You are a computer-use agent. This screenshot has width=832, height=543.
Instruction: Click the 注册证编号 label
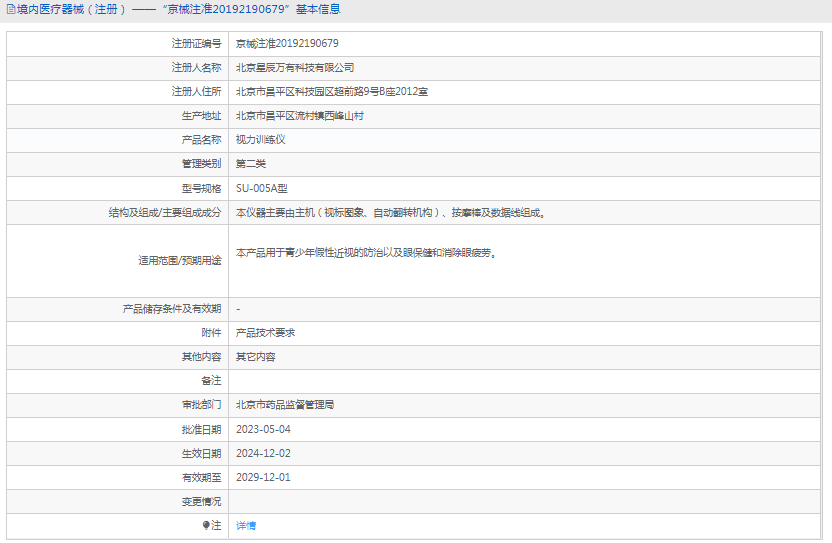click(196, 44)
